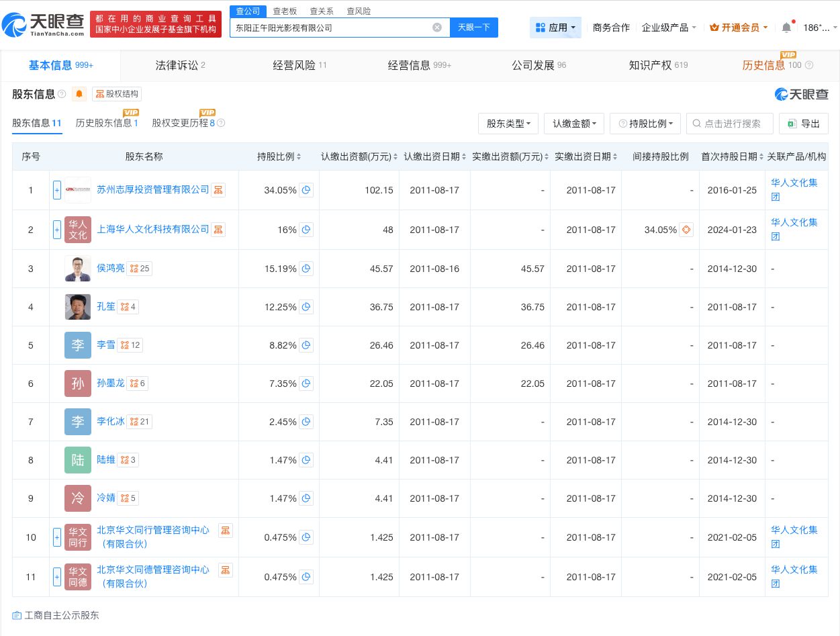Open relation graph icon next to 苏州志厚投资管理有限公司

(218, 190)
